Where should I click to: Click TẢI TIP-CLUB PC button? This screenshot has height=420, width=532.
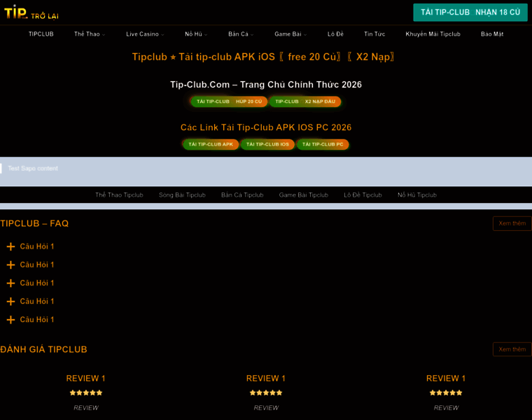[323, 144]
